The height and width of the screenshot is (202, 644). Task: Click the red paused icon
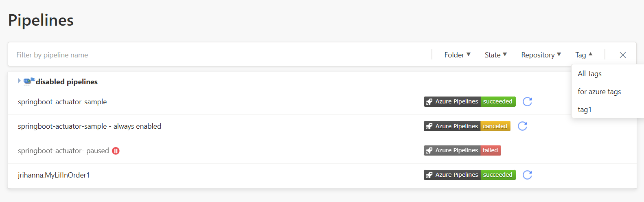tap(116, 151)
